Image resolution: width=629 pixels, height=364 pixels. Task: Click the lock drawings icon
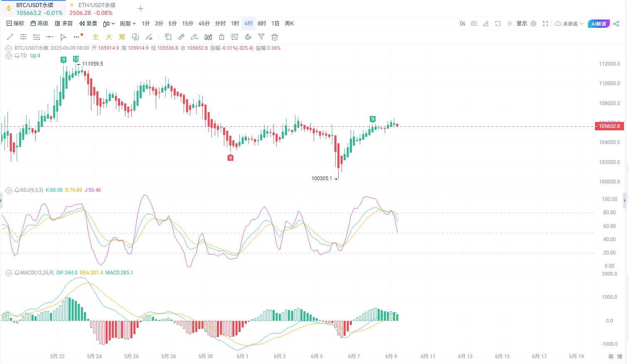221,37
